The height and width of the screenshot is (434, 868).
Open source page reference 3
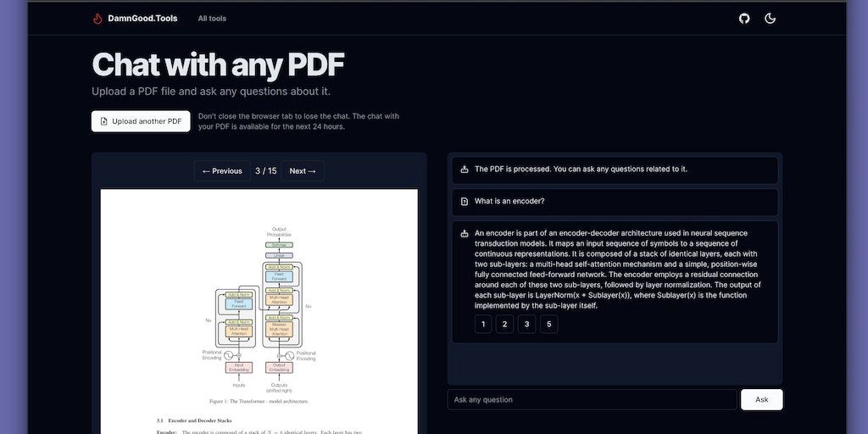pyautogui.click(x=527, y=324)
